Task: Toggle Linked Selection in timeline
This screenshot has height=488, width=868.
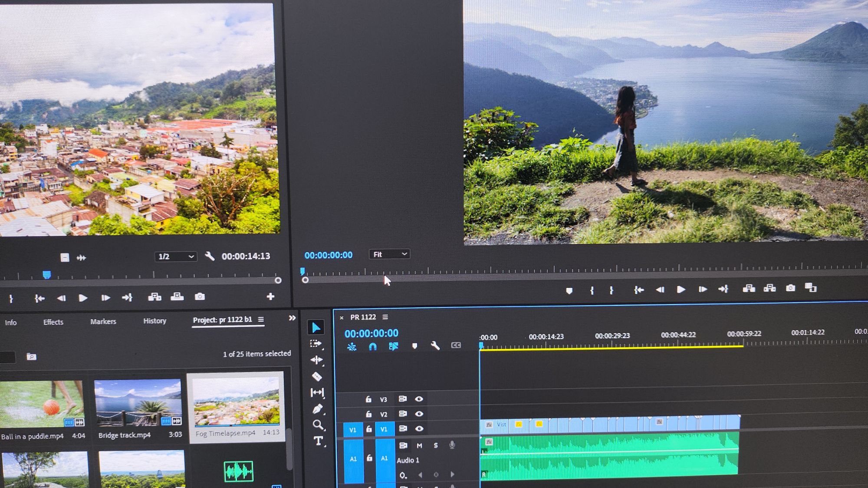Action: (x=394, y=346)
